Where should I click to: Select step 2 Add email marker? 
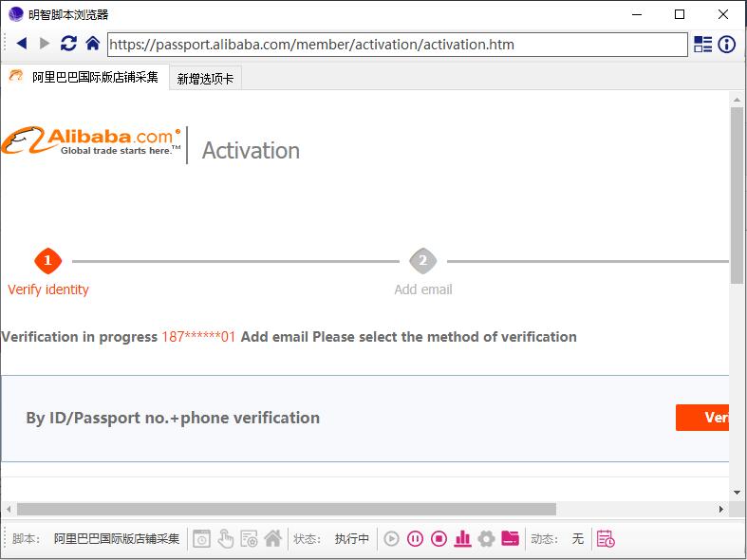click(422, 260)
